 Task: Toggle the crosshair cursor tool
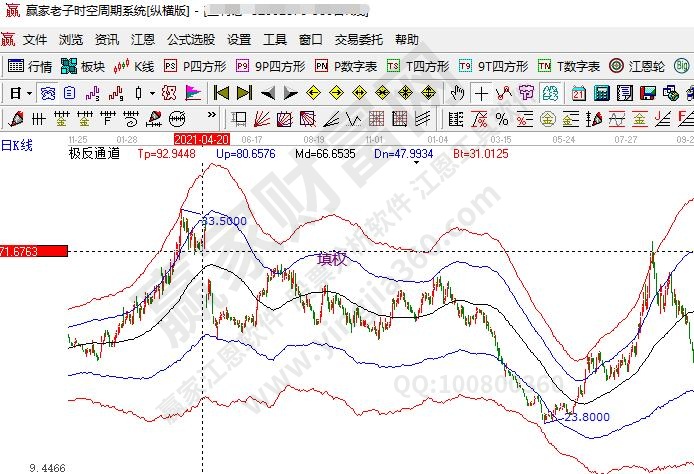(x=482, y=93)
